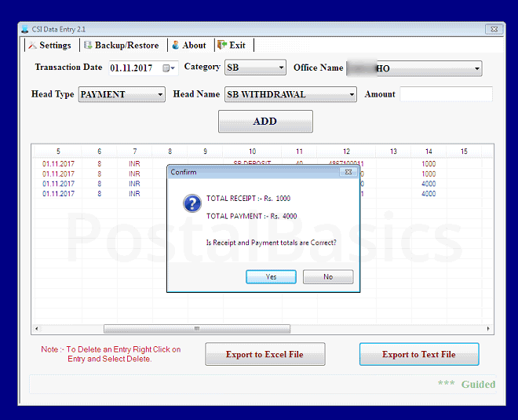
Task: Open the Head Name SB WITHDRAWAL dropdown
Action: pos(351,95)
